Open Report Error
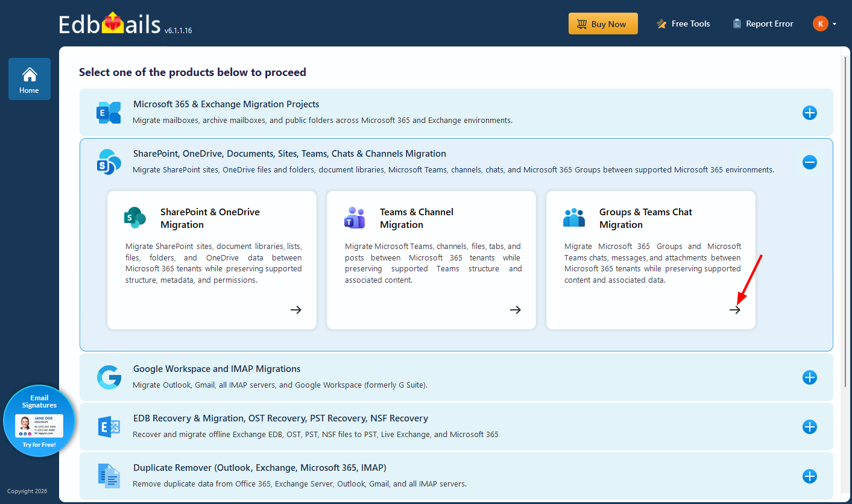The width and height of the screenshot is (852, 504). (x=763, y=24)
